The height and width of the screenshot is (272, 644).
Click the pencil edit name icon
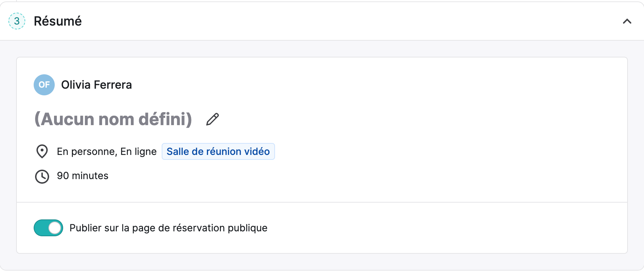click(213, 119)
